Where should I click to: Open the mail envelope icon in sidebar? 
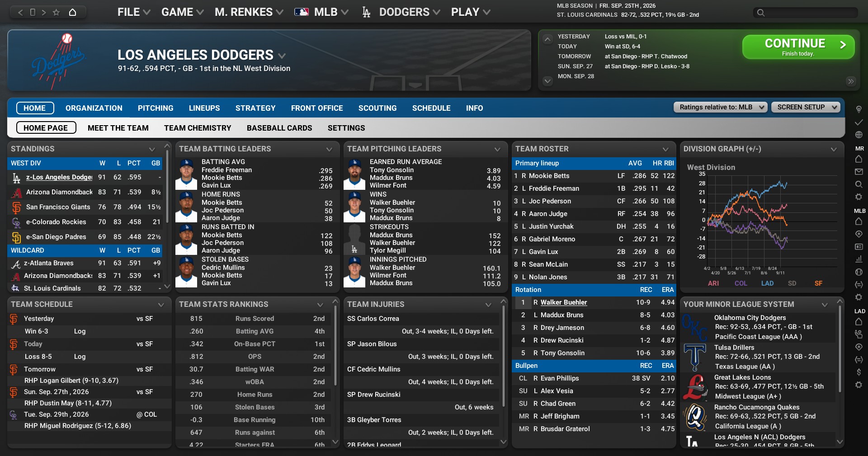coord(859,172)
